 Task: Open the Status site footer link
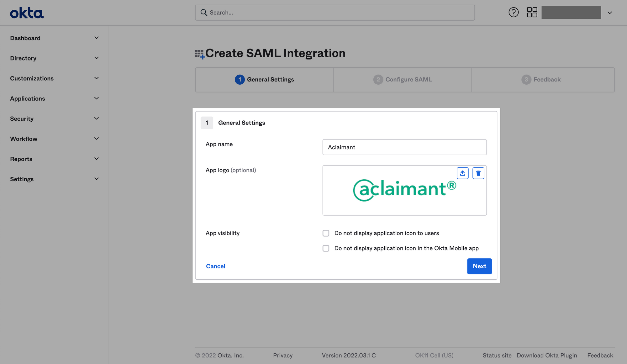coord(497,356)
